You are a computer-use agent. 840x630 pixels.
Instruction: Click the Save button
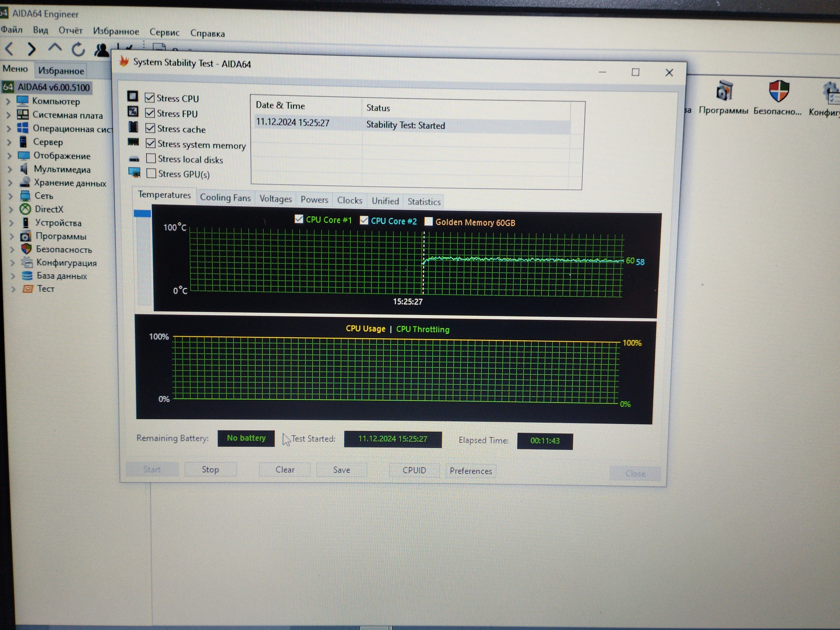pos(342,470)
